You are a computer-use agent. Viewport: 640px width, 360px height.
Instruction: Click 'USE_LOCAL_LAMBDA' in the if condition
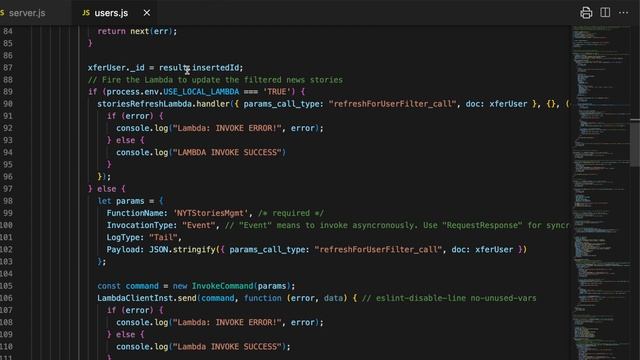tap(201, 92)
